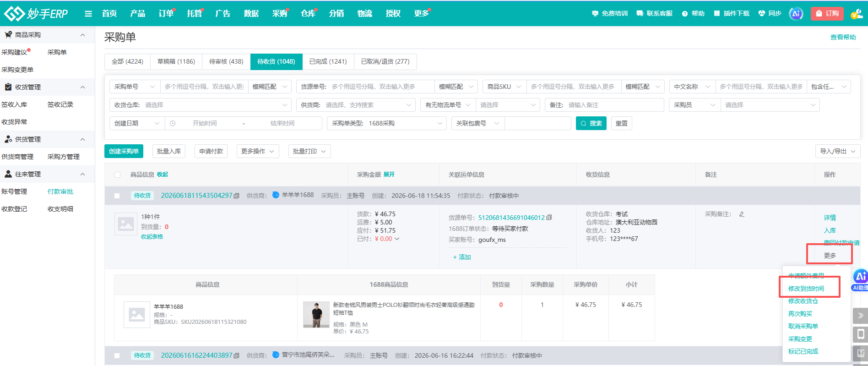Collapse the 供货管理 sidebar section
The height and width of the screenshot is (366, 868).
82,139
